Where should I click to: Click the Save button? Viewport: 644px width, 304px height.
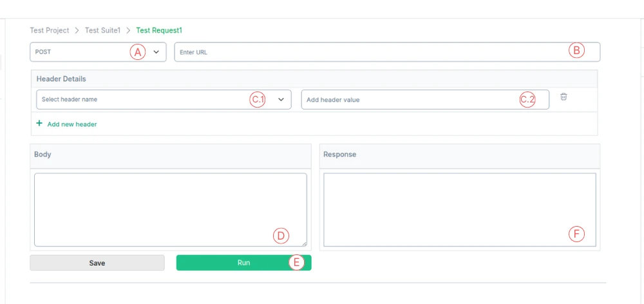pos(97,263)
